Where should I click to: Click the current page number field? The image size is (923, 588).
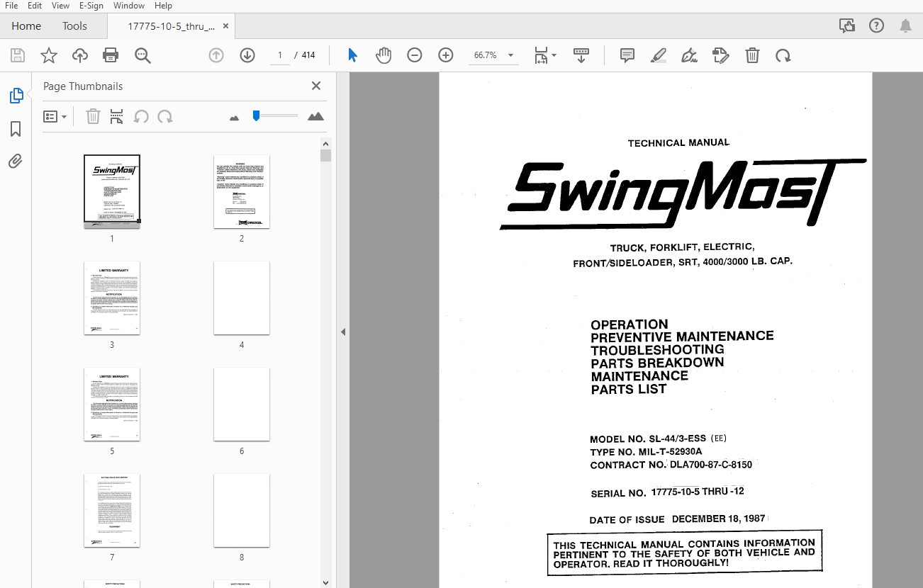[279, 55]
